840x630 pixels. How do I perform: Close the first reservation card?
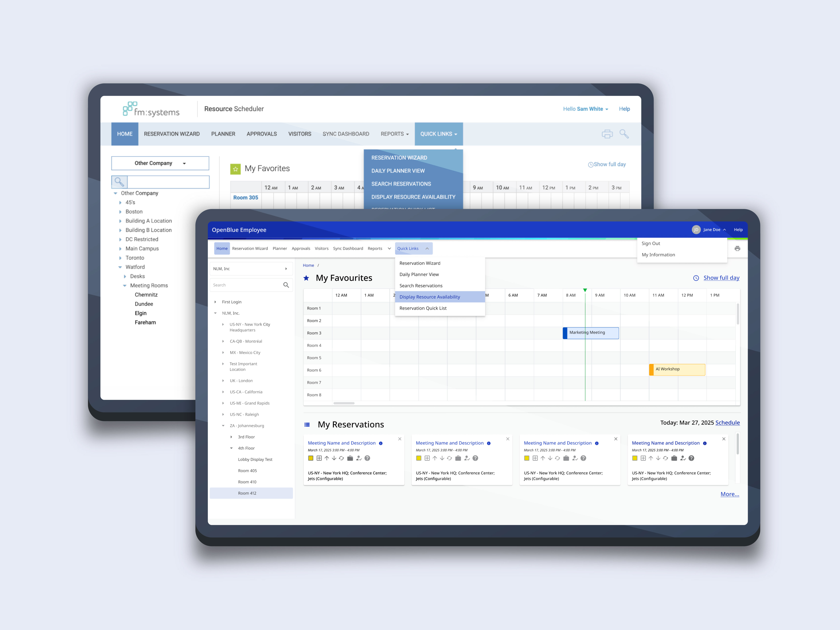click(x=400, y=439)
